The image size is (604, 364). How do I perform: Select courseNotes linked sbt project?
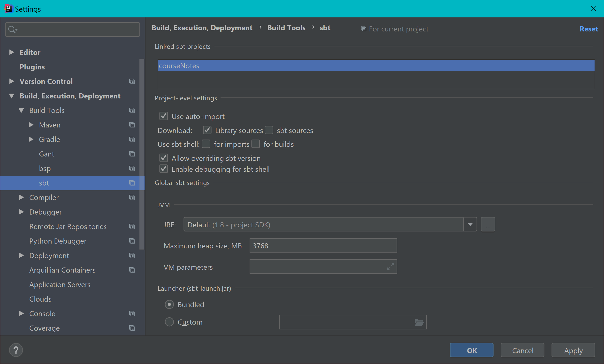coord(376,65)
